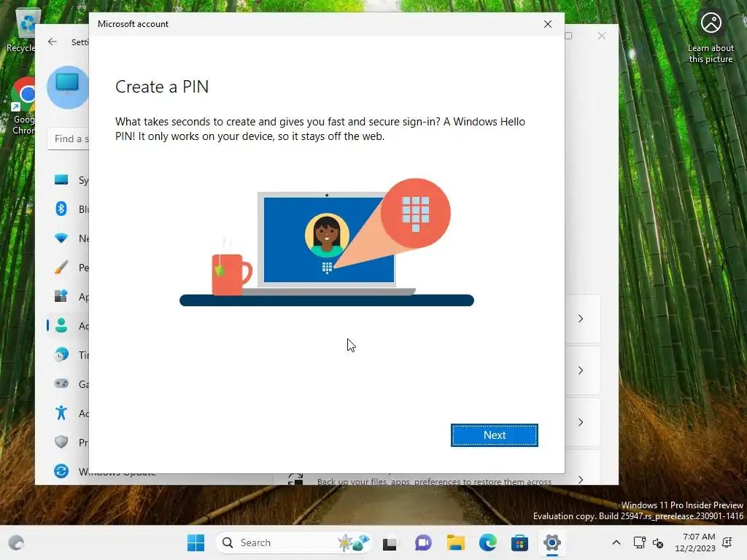Open Task View from the taskbar
Screen dimensions: 747x560
(390, 542)
